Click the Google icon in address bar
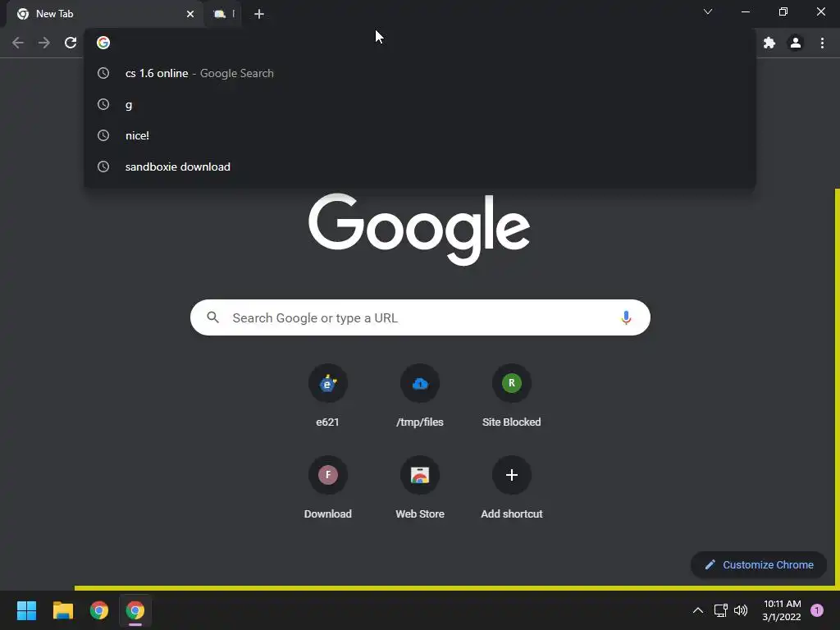Image resolution: width=840 pixels, height=630 pixels. (x=103, y=43)
